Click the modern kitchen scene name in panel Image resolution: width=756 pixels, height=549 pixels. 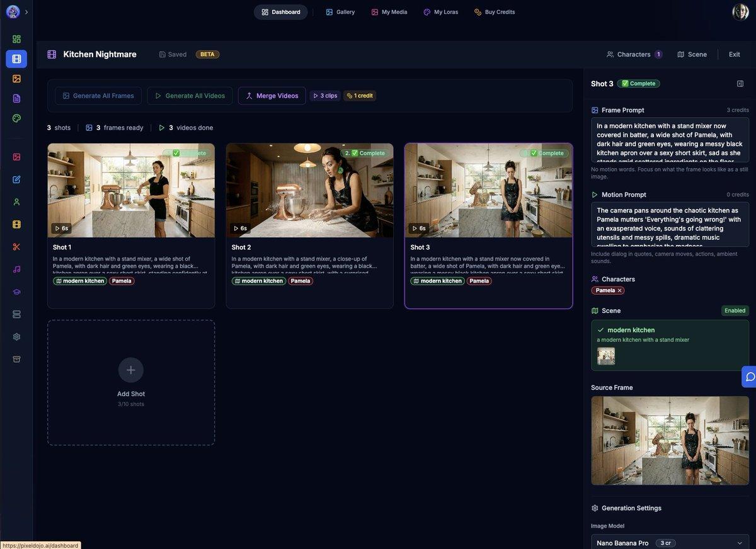click(x=631, y=330)
